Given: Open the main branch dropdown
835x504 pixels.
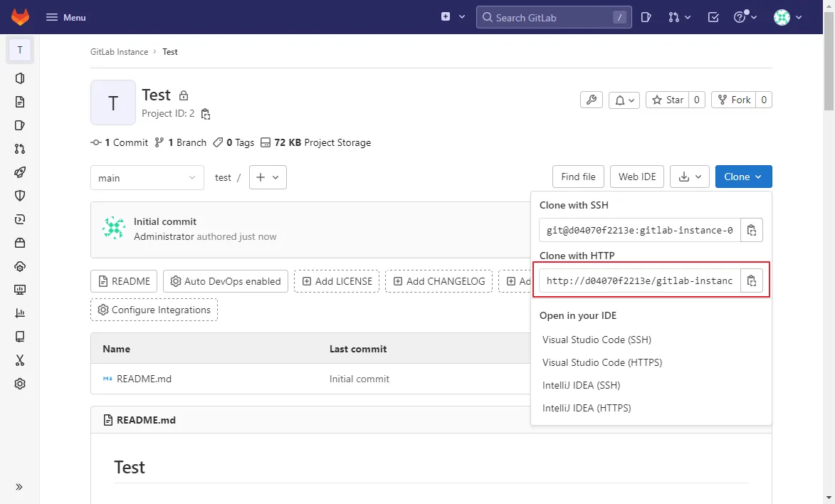Looking at the screenshot, I should (x=147, y=178).
